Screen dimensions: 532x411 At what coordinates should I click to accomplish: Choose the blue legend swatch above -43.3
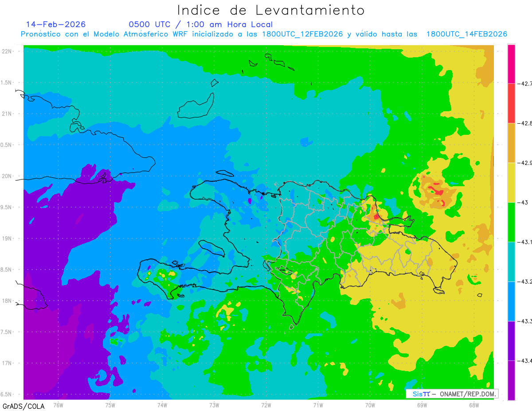click(511, 301)
